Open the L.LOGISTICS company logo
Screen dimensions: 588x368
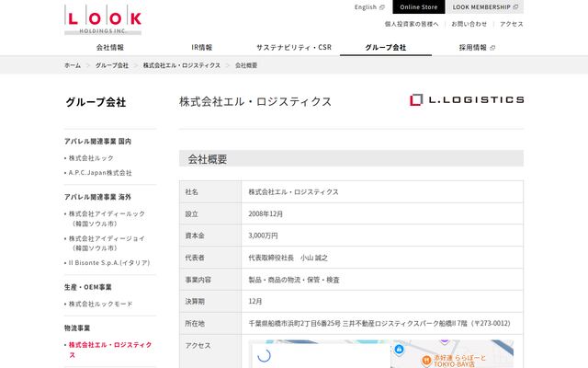[467, 100]
